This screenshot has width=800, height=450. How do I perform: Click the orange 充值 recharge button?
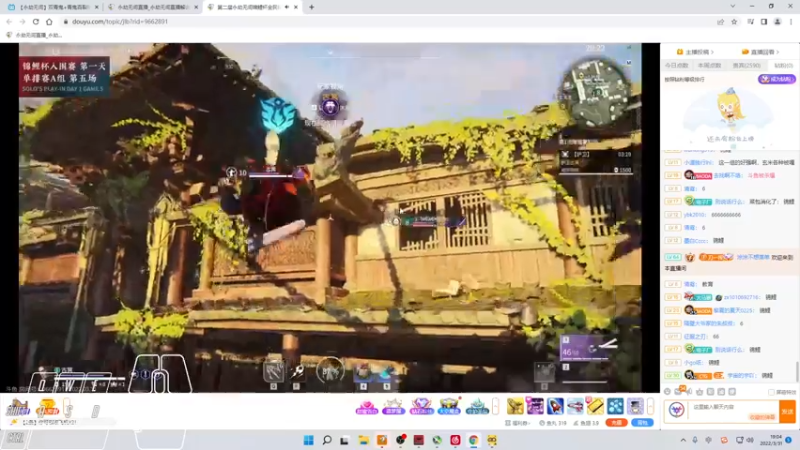[616, 422]
